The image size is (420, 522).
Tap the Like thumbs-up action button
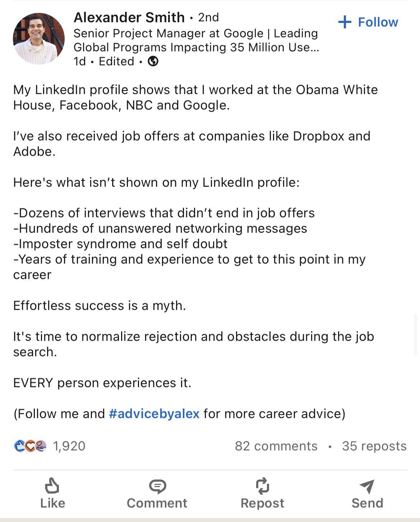click(52, 493)
